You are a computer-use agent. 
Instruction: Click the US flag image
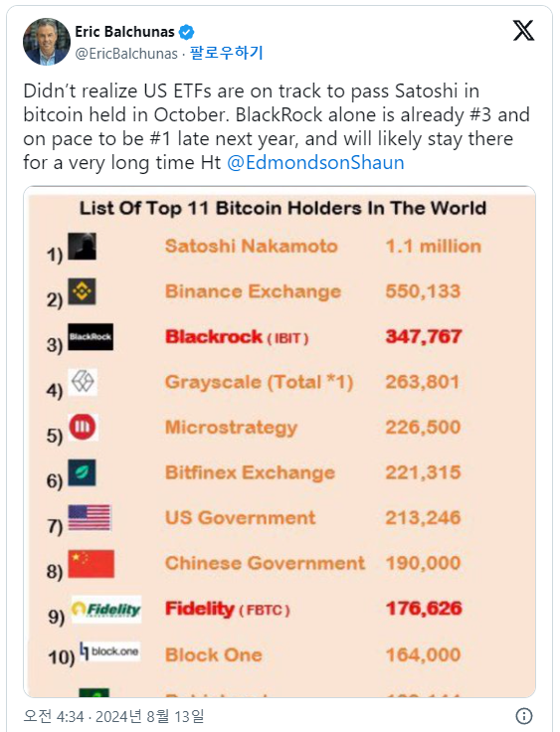(x=90, y=518)
